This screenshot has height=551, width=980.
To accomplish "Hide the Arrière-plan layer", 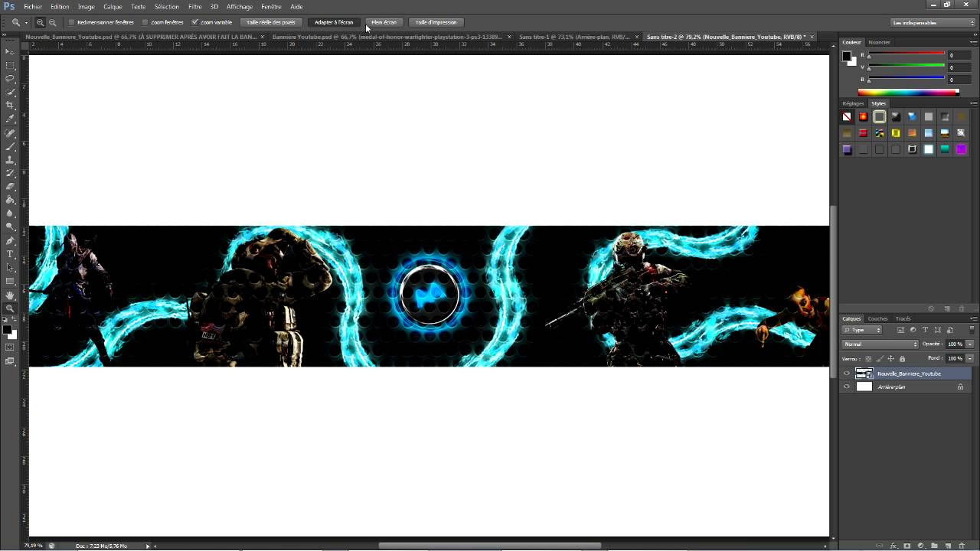I will click(x=846, y=386).
